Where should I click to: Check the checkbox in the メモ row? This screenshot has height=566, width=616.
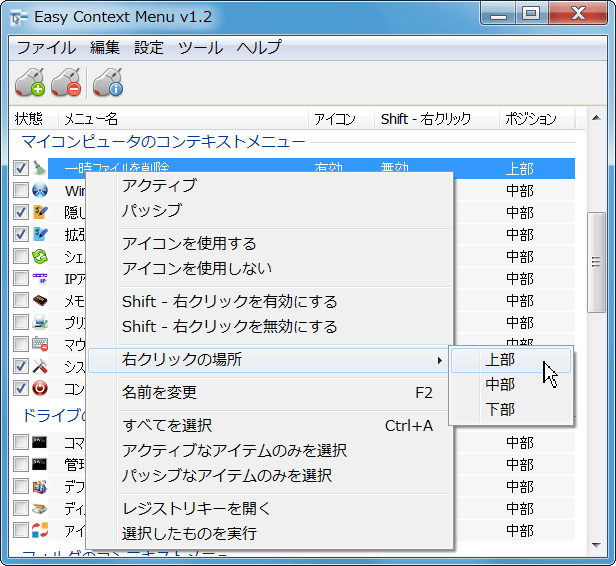(x=21, y=300)
